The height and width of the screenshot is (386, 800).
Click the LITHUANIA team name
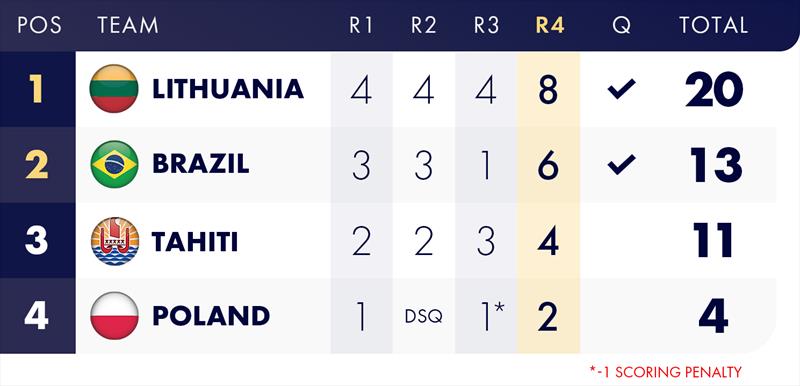click(x=228, y=89)
